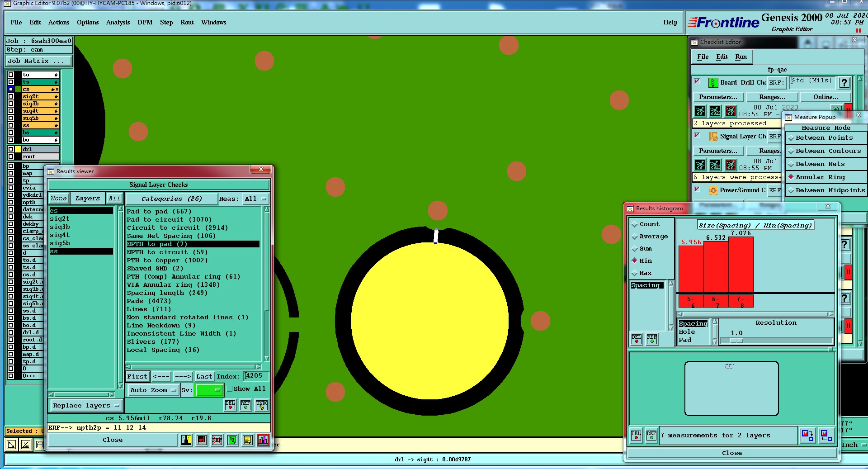Click the crossed-out REF icon in Results viewer

pyautogui.click(x=217, y=440)
